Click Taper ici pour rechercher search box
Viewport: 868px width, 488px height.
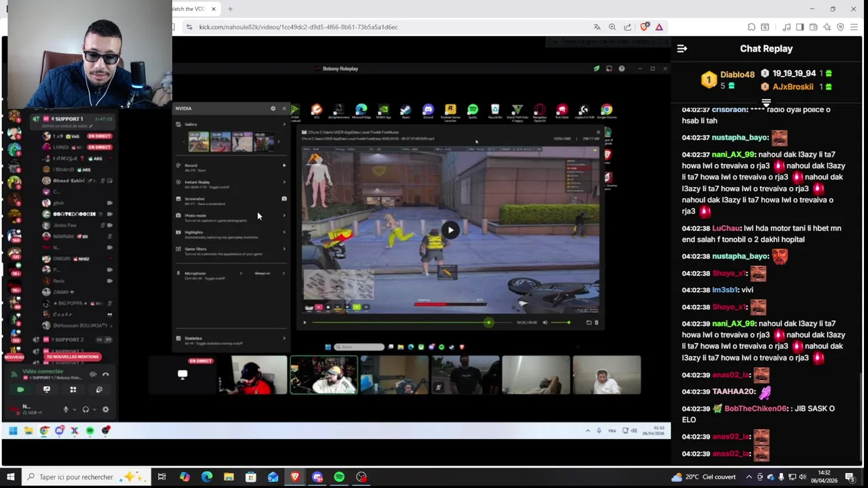85,477
